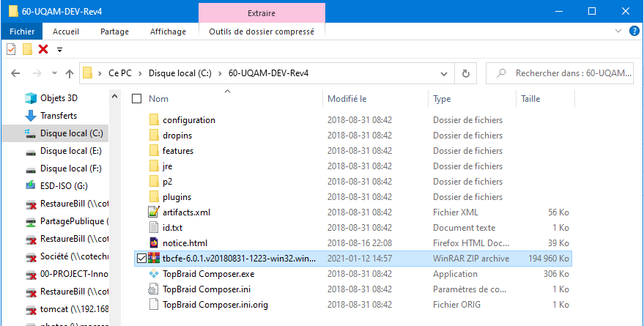Viewport: 644px width, 326px height.
Task: Select the file name notice.html
Action: (x=185, y=243)
